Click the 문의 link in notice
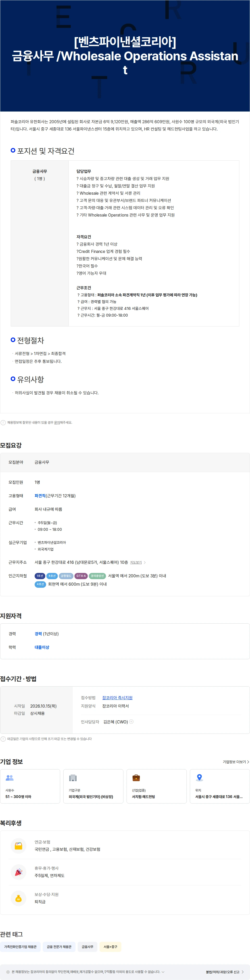 (57, 422)
